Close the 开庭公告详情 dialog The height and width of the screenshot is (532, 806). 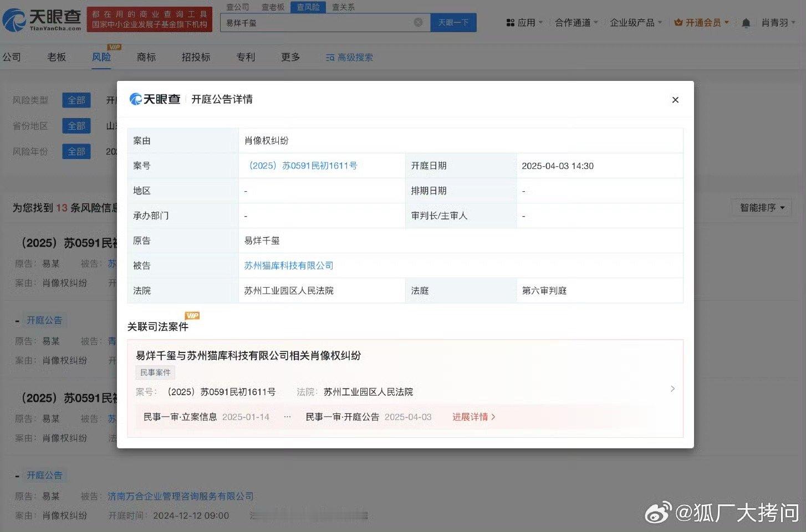click(675, 100)
